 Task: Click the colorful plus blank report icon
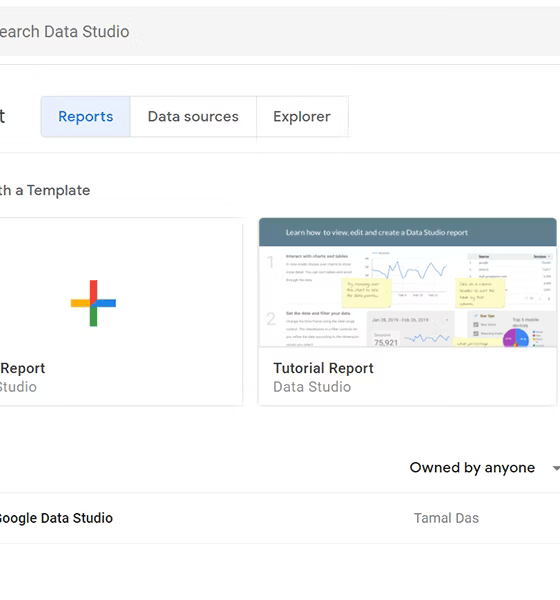[93, 303]
